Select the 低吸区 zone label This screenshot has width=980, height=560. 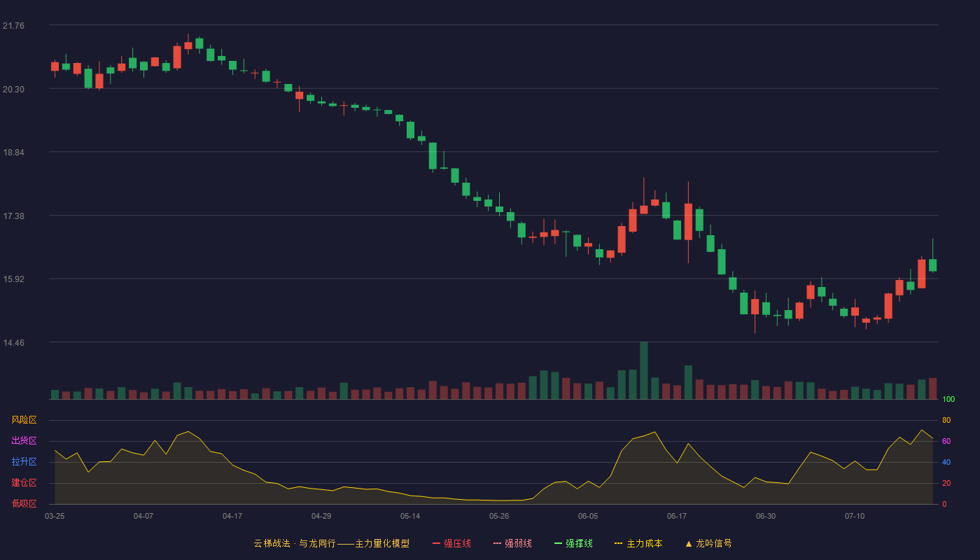tap(24, 503)
